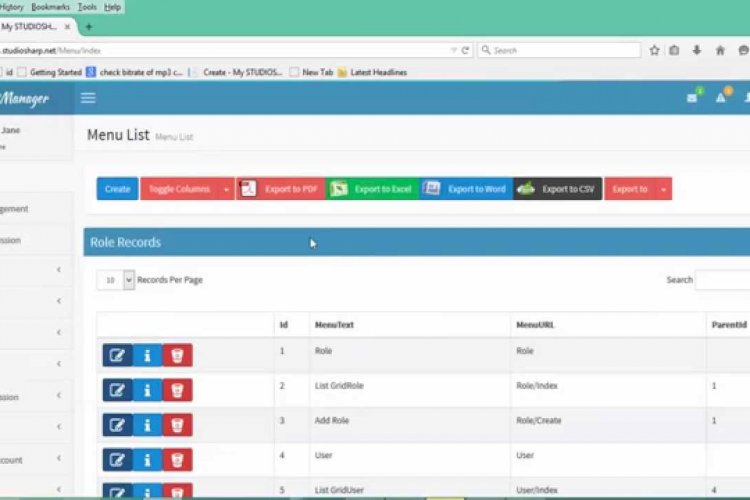Open Getting Started bookmark

click(x=50, y=72)
